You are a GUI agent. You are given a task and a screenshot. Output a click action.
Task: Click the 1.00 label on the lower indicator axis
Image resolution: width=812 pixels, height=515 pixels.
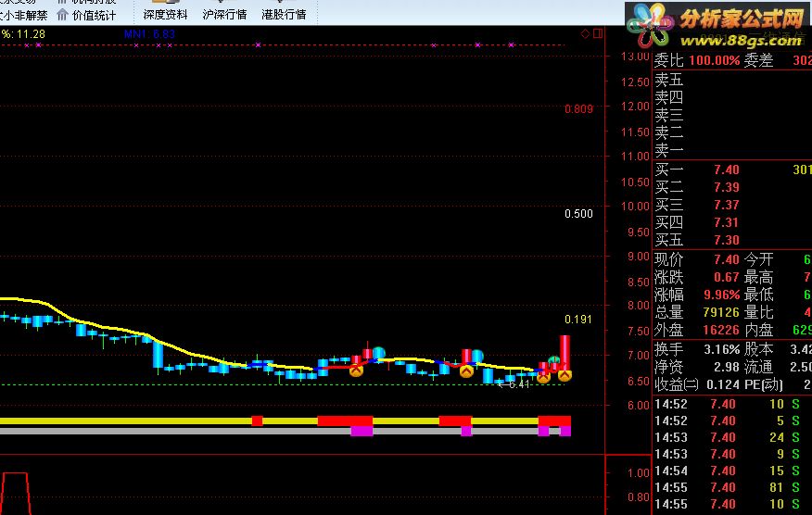point(638,473)
